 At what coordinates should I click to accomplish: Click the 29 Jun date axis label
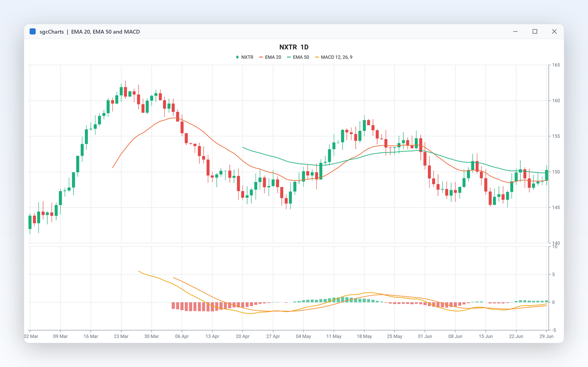click(x=547, y=337)
